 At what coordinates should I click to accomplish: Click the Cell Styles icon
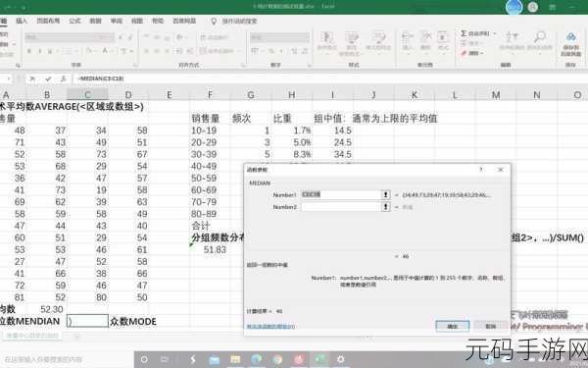(378, 38)
